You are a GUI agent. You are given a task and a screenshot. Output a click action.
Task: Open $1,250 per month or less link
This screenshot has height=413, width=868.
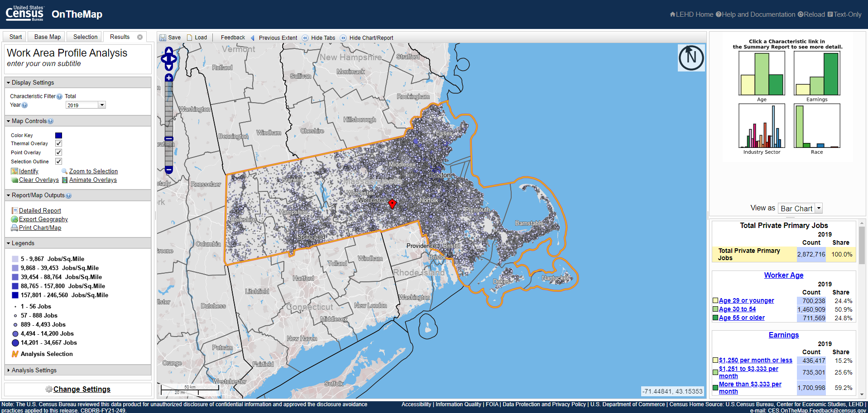pos(755,361)
